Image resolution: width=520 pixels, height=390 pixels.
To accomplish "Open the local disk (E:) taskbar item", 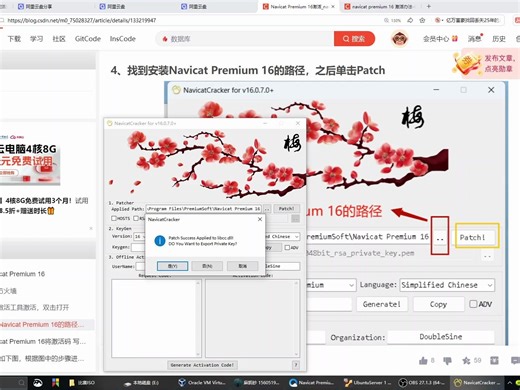I will click(142, 383).
